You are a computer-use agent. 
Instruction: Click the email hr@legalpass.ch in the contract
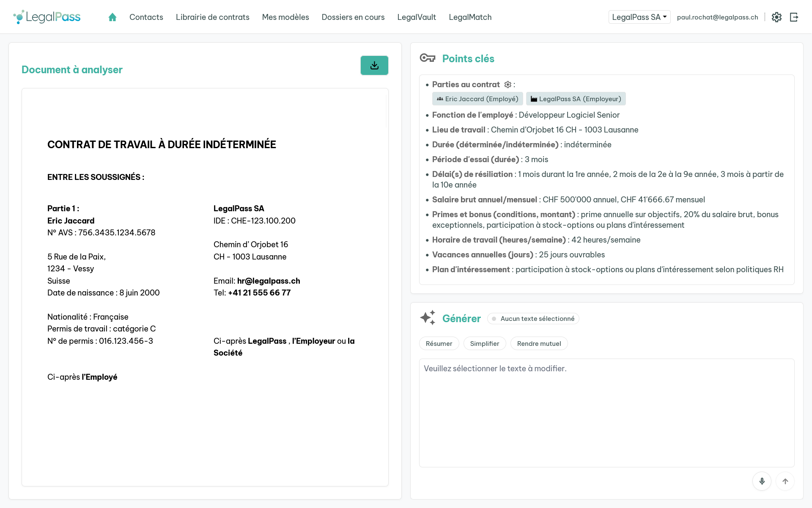tap(269, 281)
